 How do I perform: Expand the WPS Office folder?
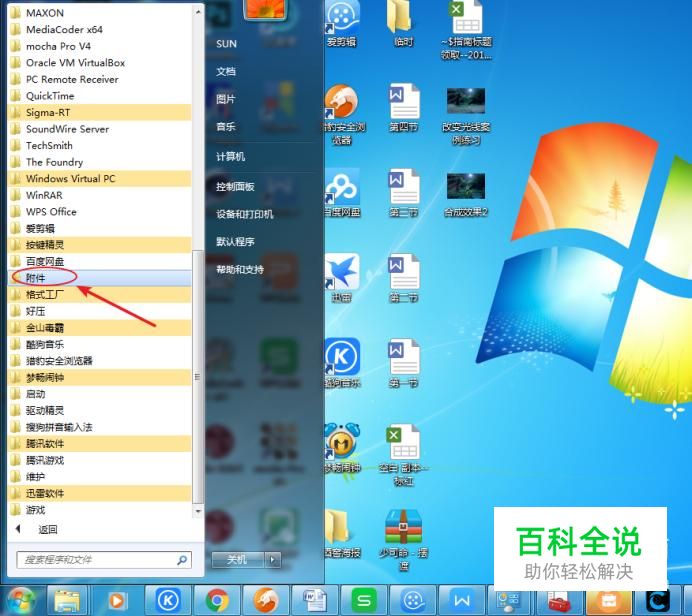tap(100, 212)
